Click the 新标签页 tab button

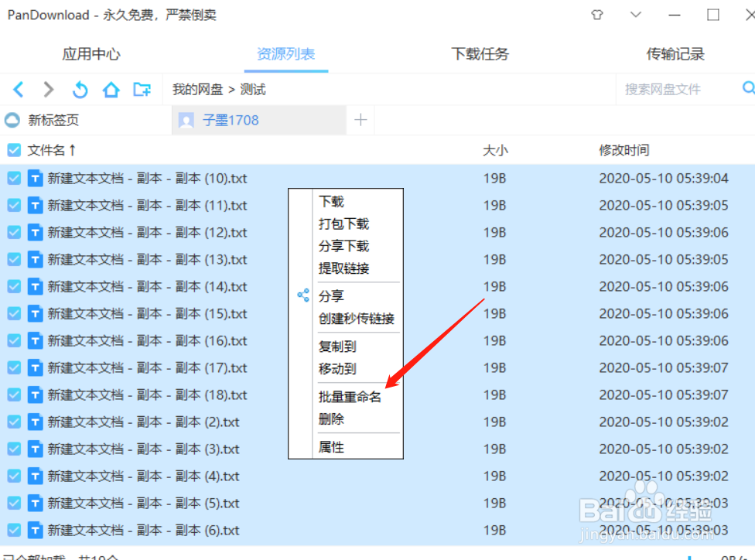[x=54, y=121]
